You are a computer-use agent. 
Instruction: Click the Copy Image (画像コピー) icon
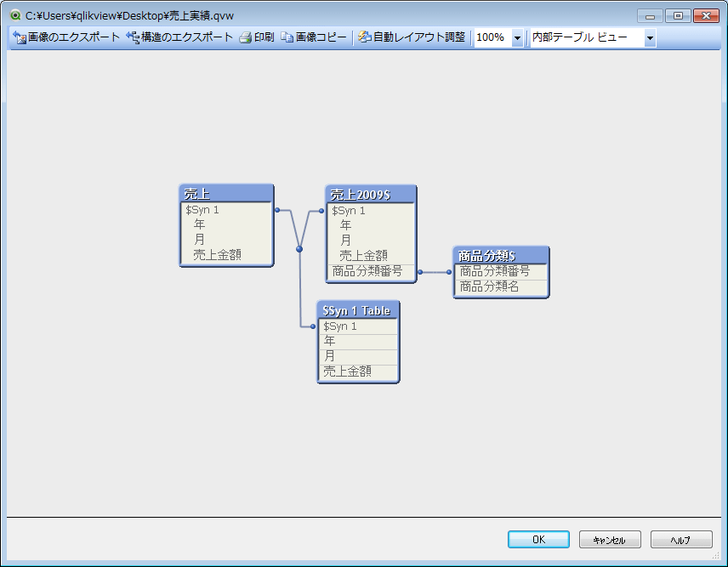[x=287, y=37]
